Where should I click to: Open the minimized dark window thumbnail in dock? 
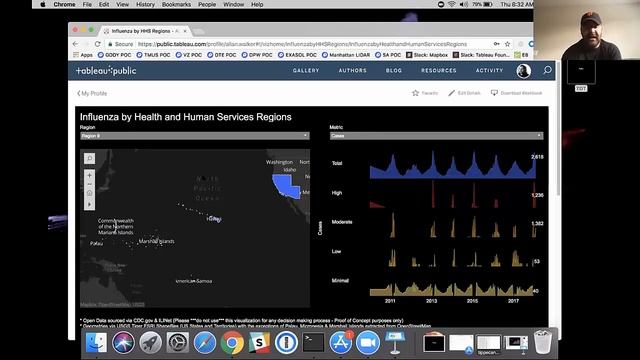[x=434, y=343]
